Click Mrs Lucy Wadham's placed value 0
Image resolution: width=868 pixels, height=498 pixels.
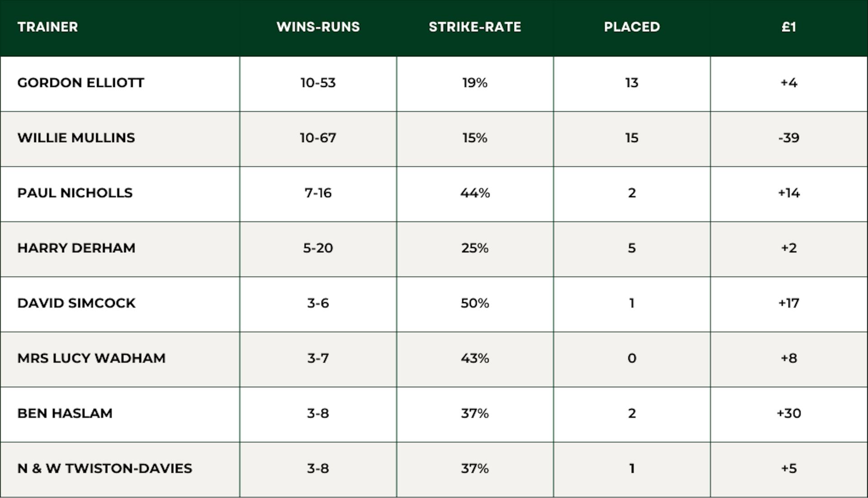[x=632, y=358]
